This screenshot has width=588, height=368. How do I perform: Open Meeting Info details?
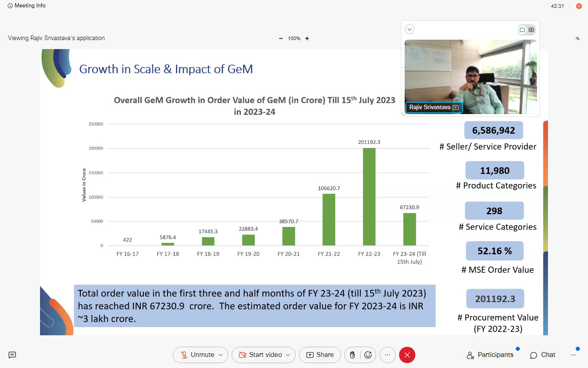tap(27, 6)
